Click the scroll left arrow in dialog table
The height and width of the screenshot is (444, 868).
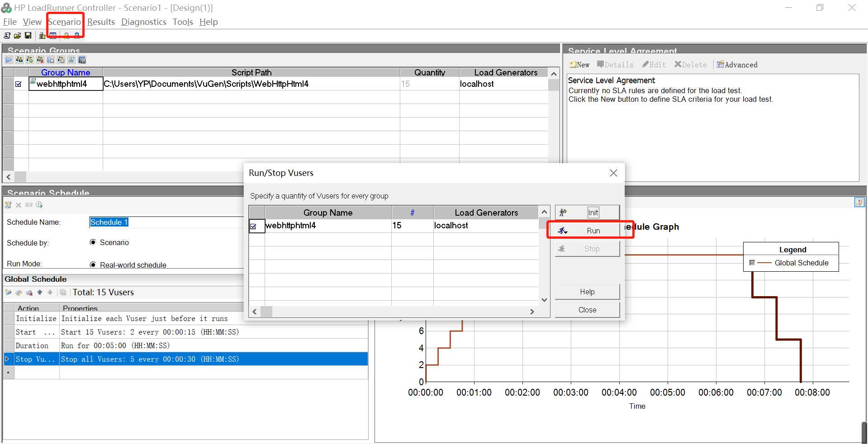coord(255,312)
